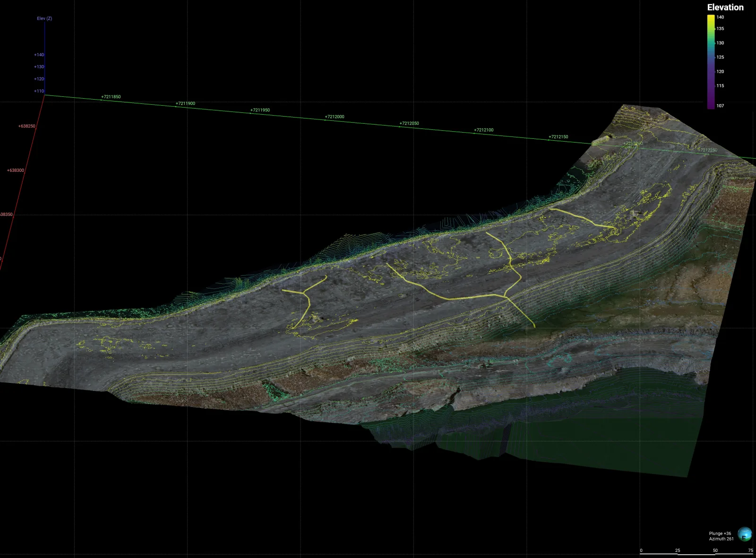Screen dimensions: 756x558
Task: Click the +638300 easting label
Action: (x=15, y=170)
